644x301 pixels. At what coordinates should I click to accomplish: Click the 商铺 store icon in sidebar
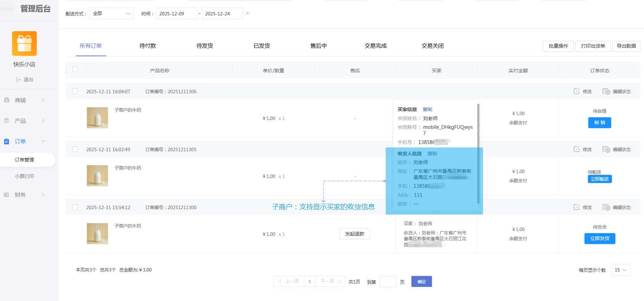pos(7,100)
